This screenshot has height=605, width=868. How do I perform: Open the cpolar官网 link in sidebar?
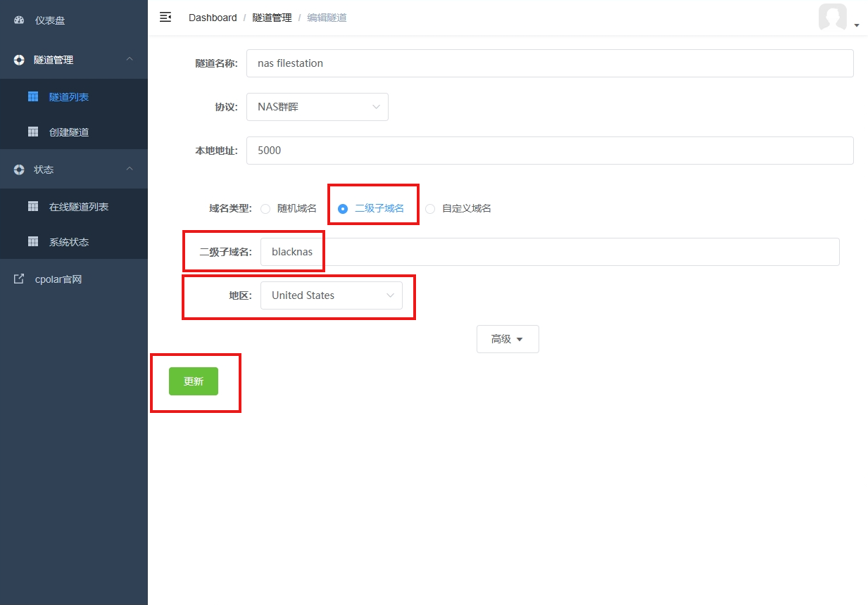click(x=74, y=279)
